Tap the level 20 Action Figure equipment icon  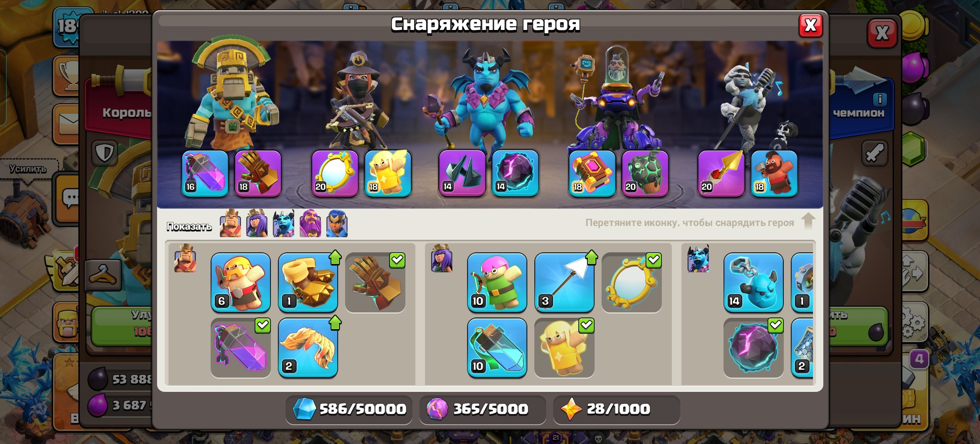645,173
